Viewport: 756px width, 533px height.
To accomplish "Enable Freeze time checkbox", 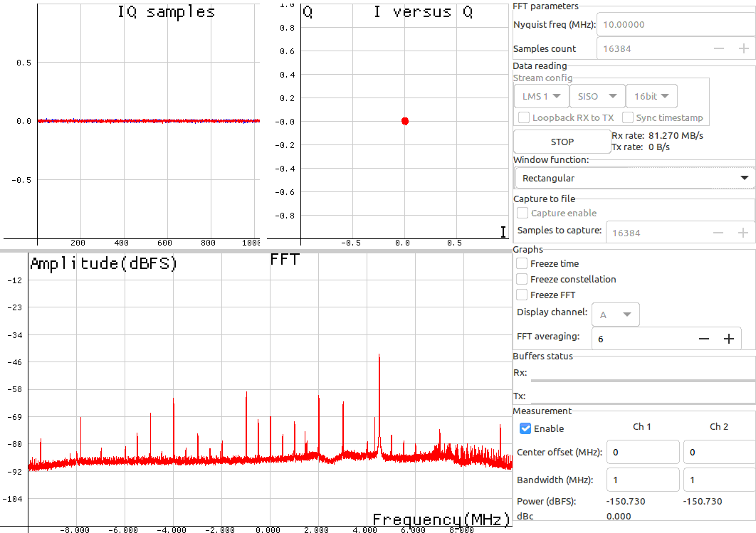I will 523,263.
